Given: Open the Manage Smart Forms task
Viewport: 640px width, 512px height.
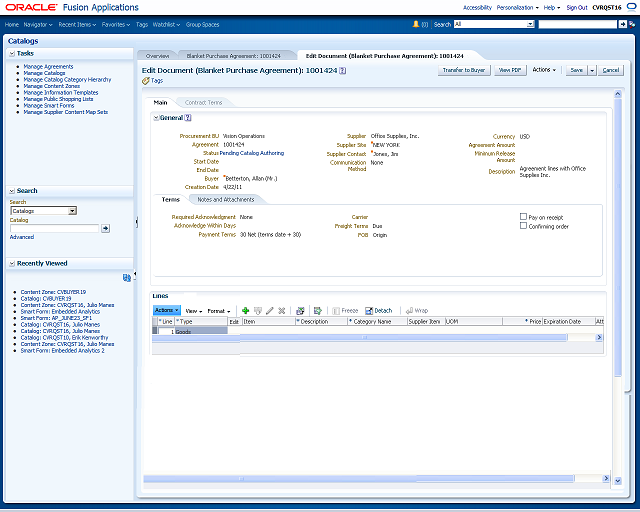Looking at the screenshot, I should [x=49, y=106].
